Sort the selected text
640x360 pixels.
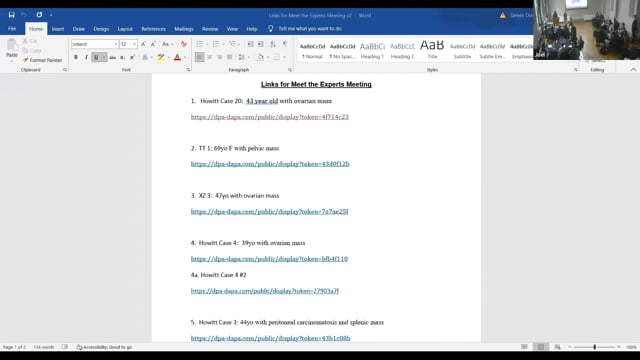click(x=273, y=44)
